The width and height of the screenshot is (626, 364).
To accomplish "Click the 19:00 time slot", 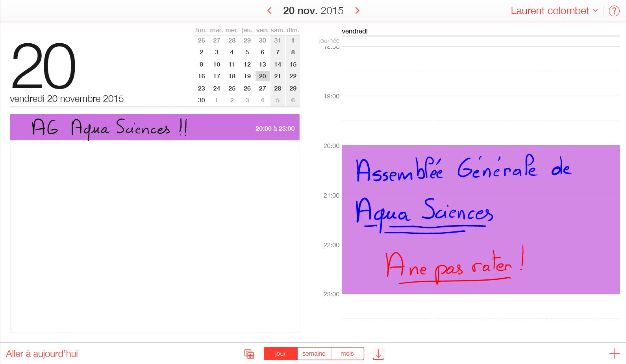I will coord(480,108).
